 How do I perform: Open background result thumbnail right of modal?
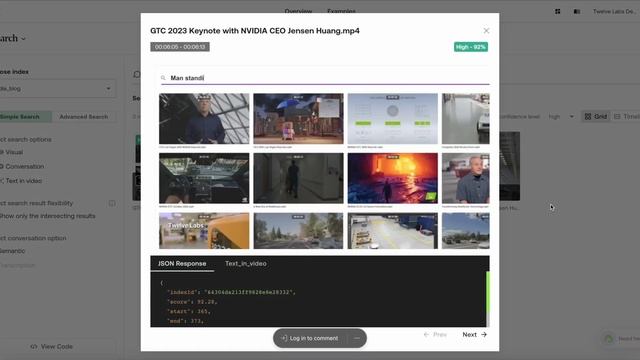(510, 166)
